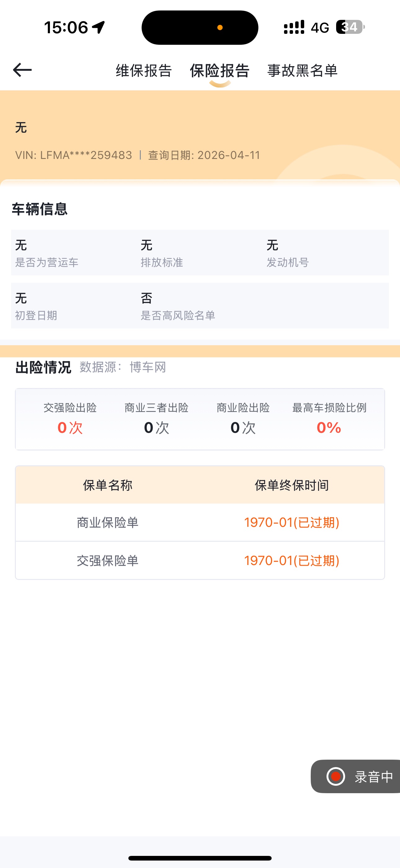Tap the 发动机号 info cell
Screen dimensions: 400x868
tap(288, 253)
